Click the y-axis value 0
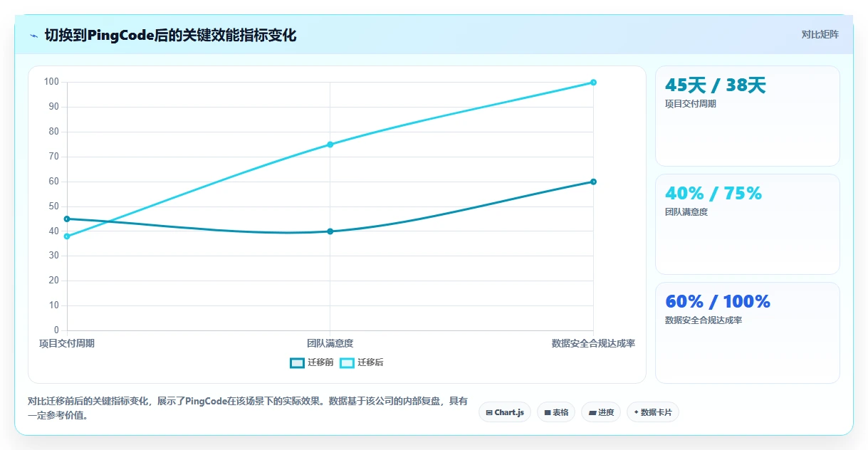The image size is (868, 450). [56, 330]
